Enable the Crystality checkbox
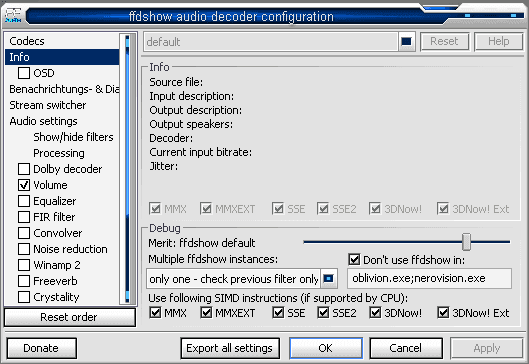 (x=24, y=297)
